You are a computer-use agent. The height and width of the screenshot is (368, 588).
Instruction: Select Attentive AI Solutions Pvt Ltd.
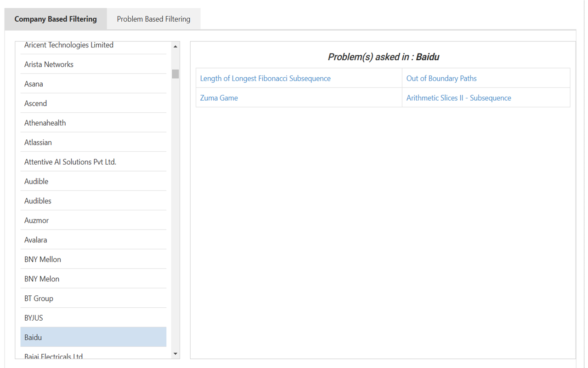(70, 162)
